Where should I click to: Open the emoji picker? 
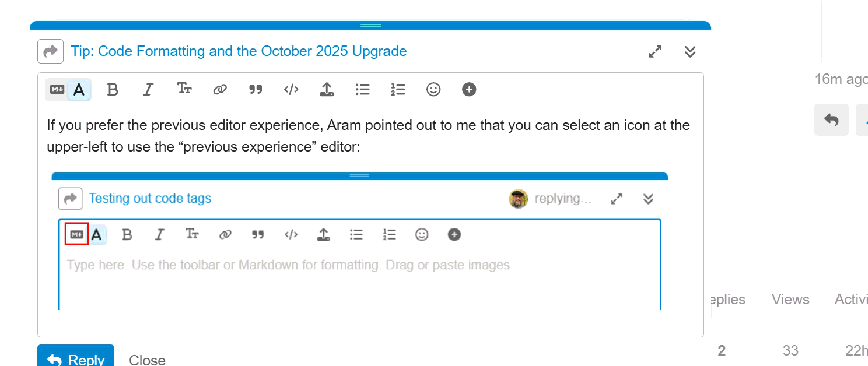coord(433,90)
